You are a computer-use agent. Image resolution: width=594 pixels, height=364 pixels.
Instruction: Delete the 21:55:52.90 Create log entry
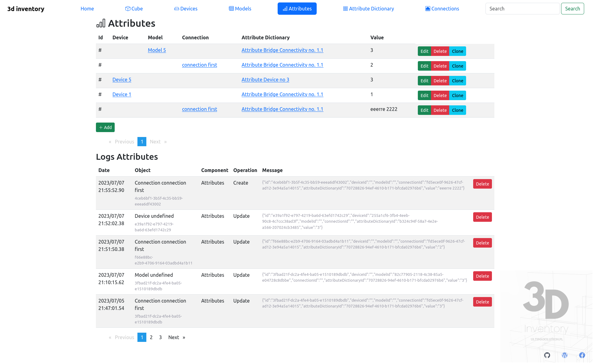click(482, 184)
